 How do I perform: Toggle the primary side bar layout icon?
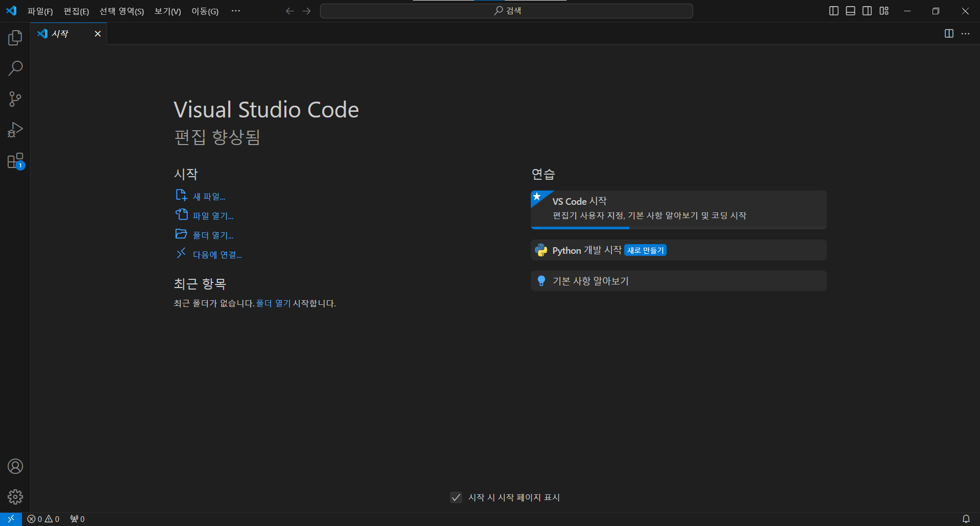click(x=834, y=11)
